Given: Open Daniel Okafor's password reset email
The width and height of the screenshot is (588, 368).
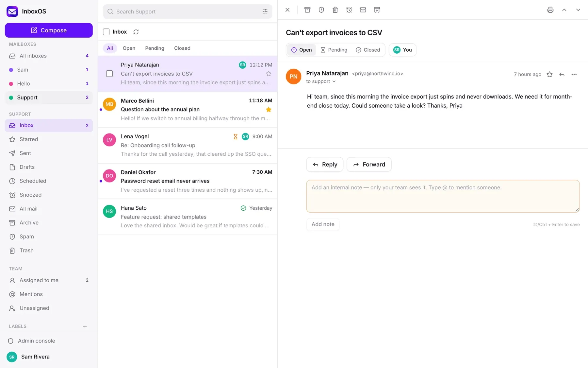Looking at the screenshot, I should click(x=188, y=181).
